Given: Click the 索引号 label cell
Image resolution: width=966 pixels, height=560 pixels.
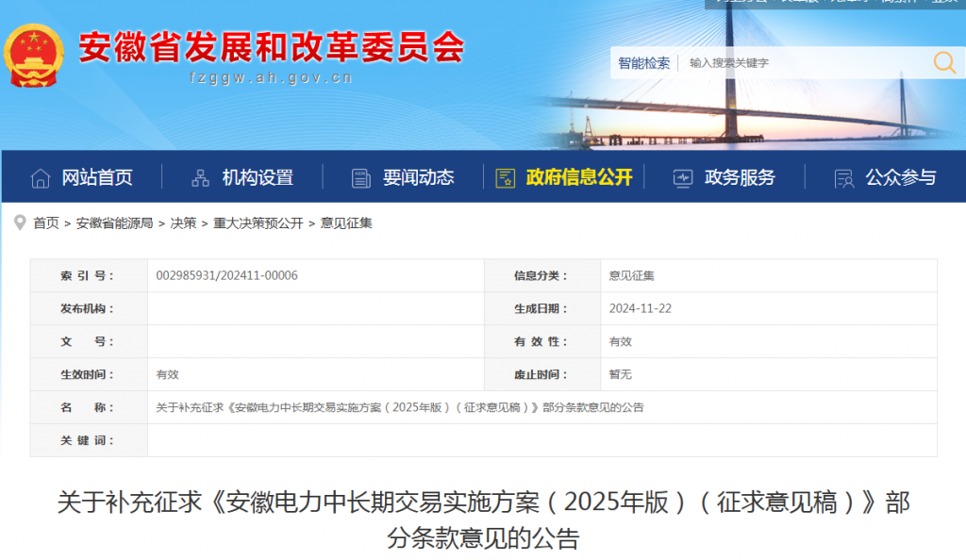Looking at the screenshot, I should pos(89,275).
